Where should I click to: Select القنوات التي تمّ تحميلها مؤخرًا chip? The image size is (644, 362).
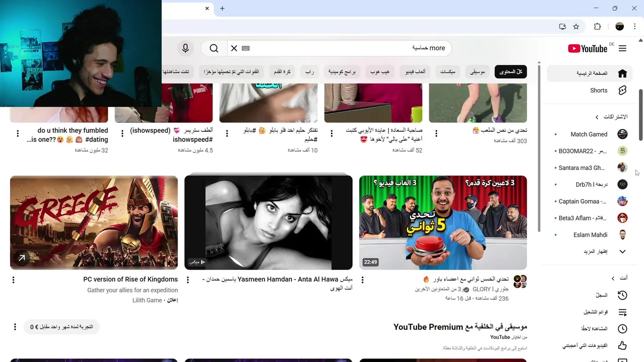231,72
